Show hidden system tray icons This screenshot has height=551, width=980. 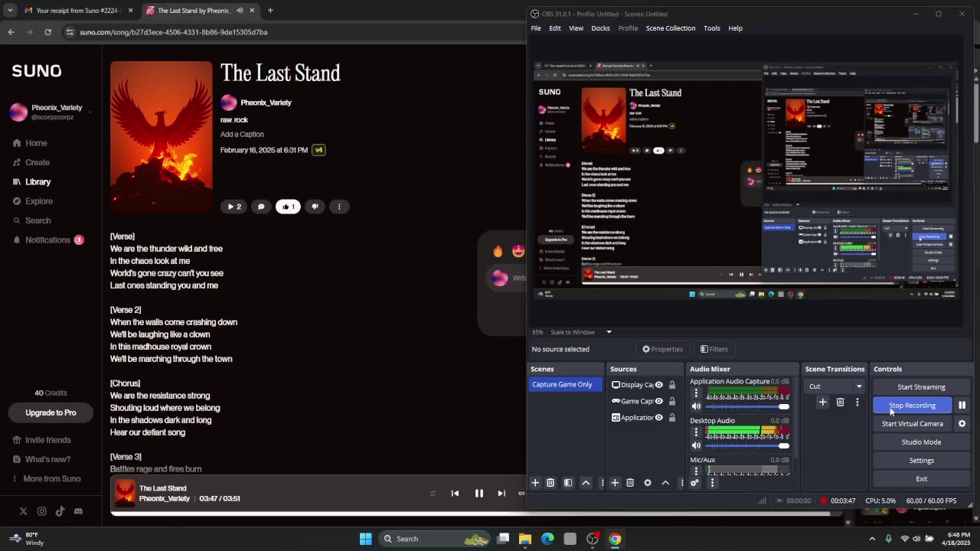tap(872, 539)
